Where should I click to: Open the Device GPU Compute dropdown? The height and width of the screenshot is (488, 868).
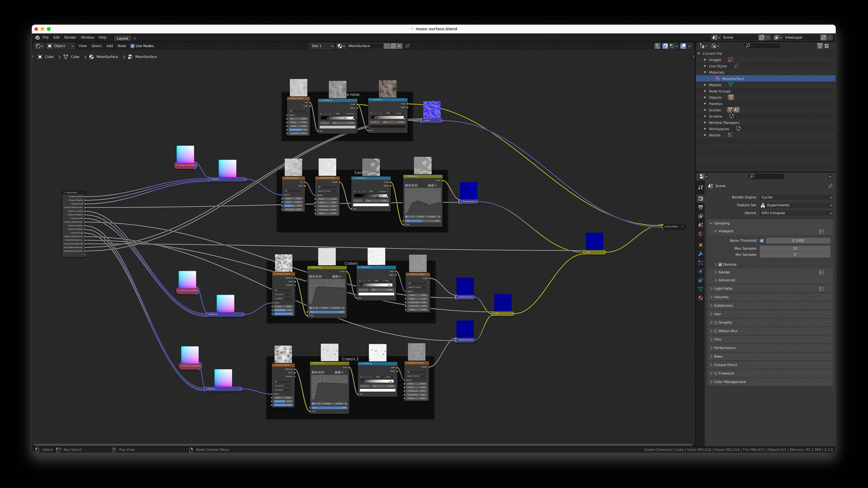coord(796,213)
